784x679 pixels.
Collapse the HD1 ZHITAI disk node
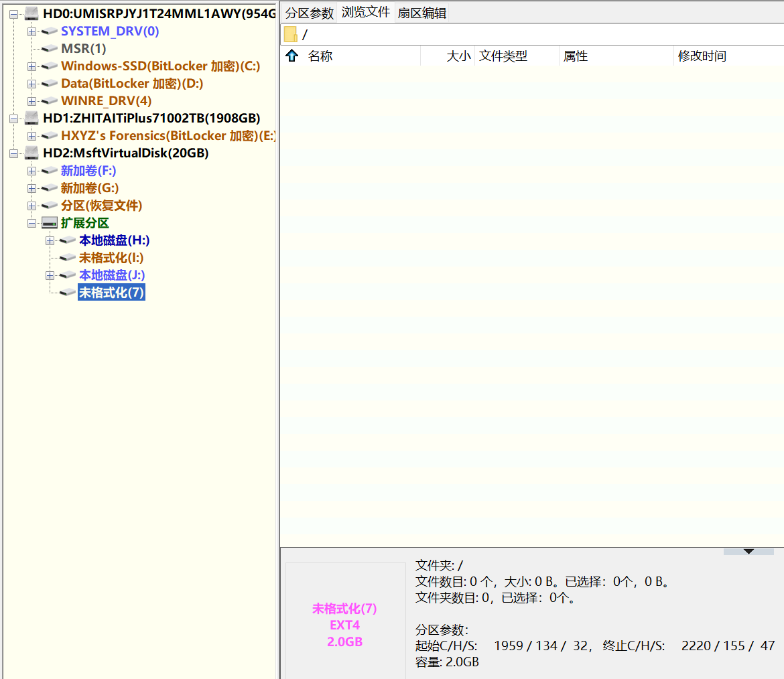tap(13, 119)
